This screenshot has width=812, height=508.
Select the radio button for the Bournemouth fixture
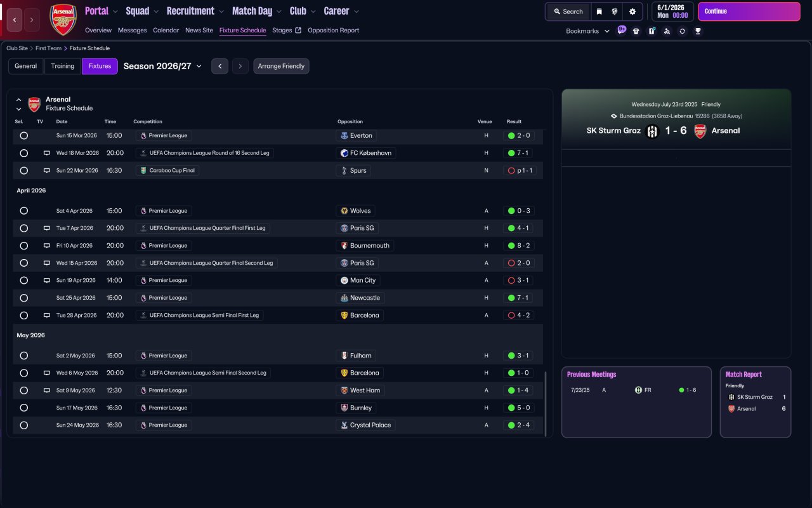pyautogui.click(x=24, y=246)
